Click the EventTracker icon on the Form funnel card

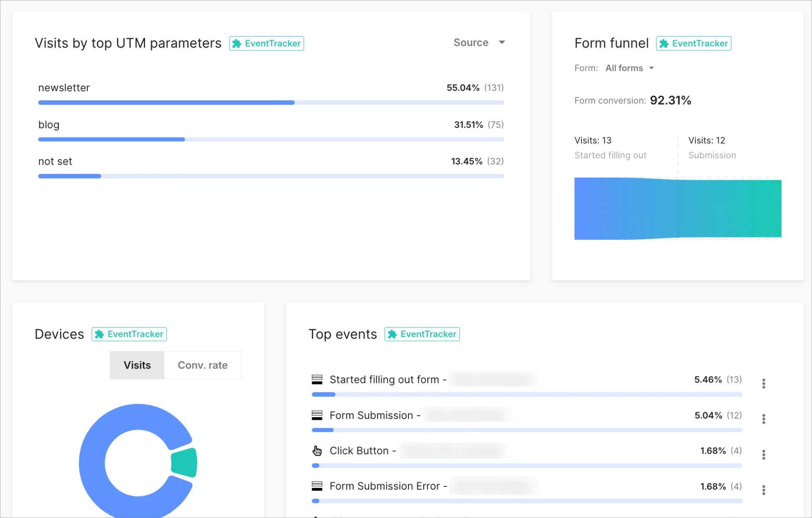pos(664,43)
